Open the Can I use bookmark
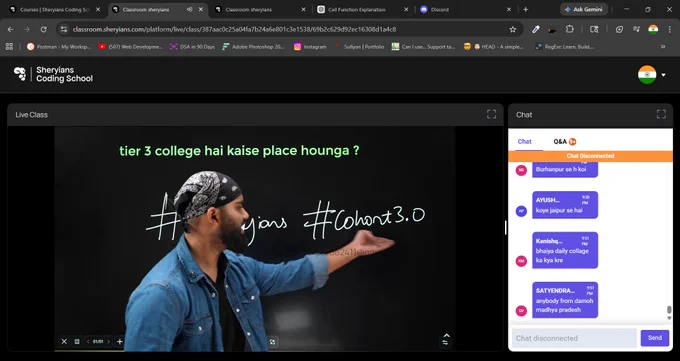The height and width of the screenshot is (361, 680). coord(423,46)
